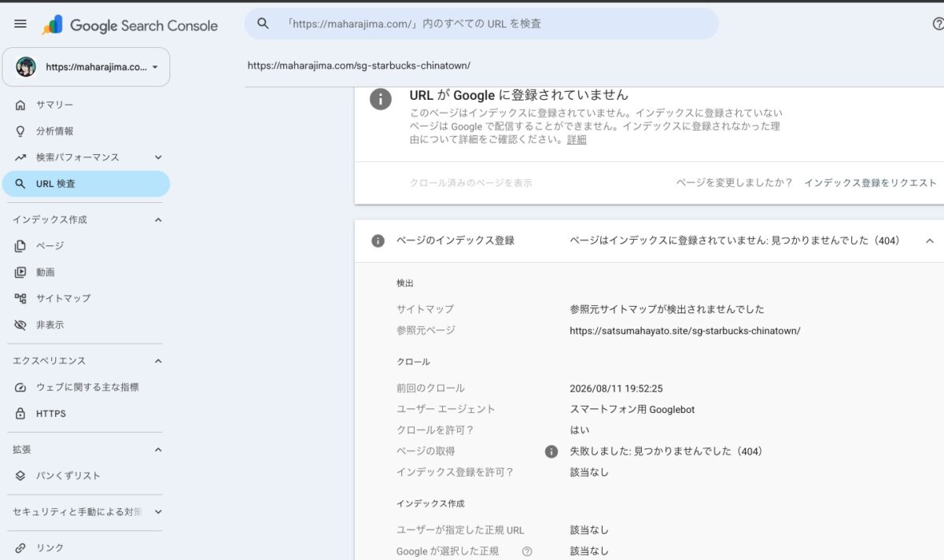Open the property selector dropdown

pos(87,67)
